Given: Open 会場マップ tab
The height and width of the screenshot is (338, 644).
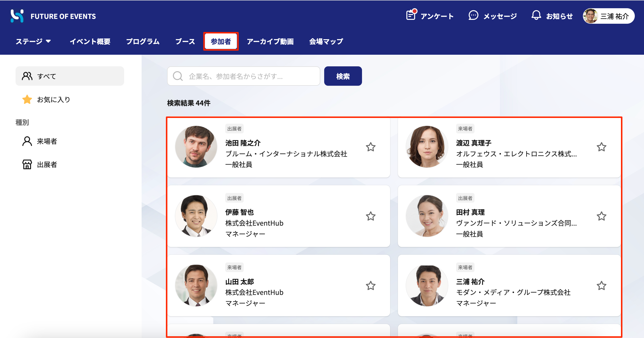Looking at the screenshot, I should point(326,41).
